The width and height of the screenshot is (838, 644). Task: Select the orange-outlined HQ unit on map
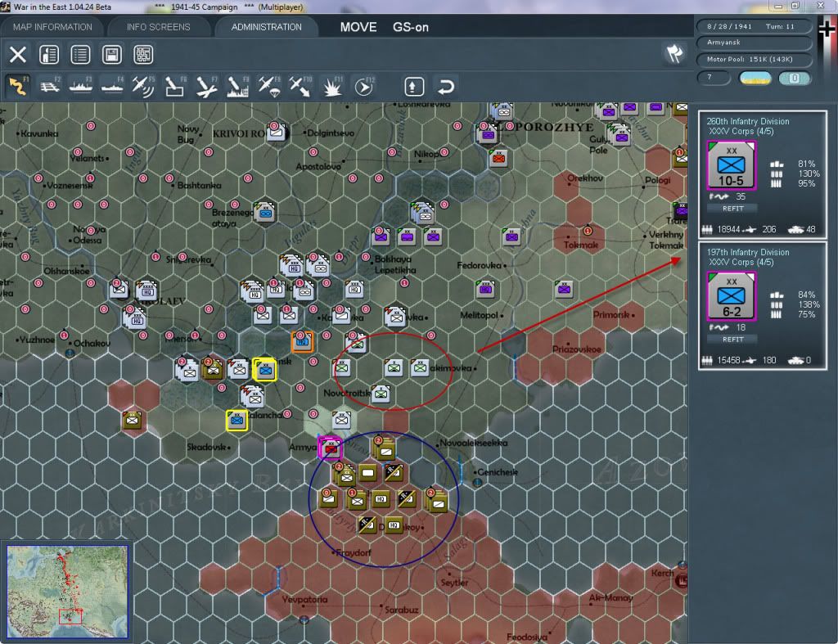point(302,341)
